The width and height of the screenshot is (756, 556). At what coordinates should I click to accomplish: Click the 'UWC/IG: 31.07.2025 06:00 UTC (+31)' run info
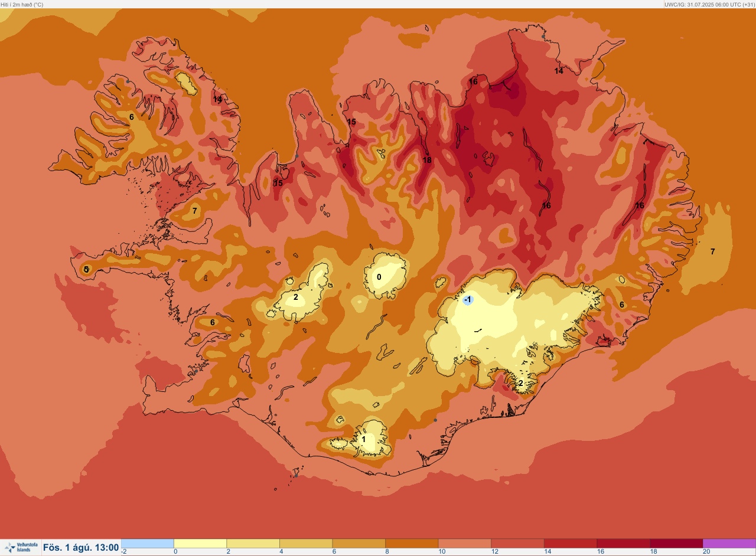coord(709,4)
